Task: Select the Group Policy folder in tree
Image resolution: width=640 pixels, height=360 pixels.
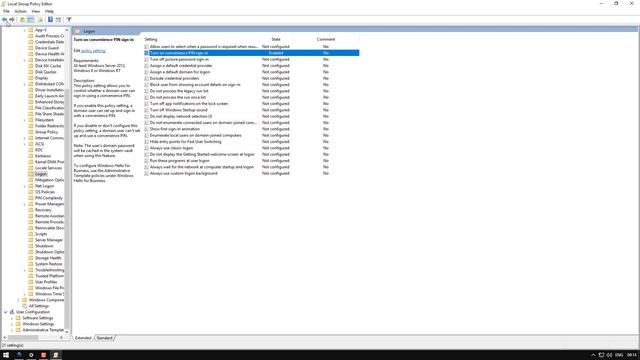Action: click(x=47, y=132)
